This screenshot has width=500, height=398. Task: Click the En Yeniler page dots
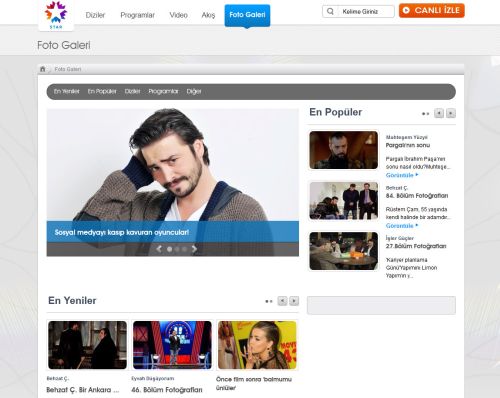tap(269, 301)
